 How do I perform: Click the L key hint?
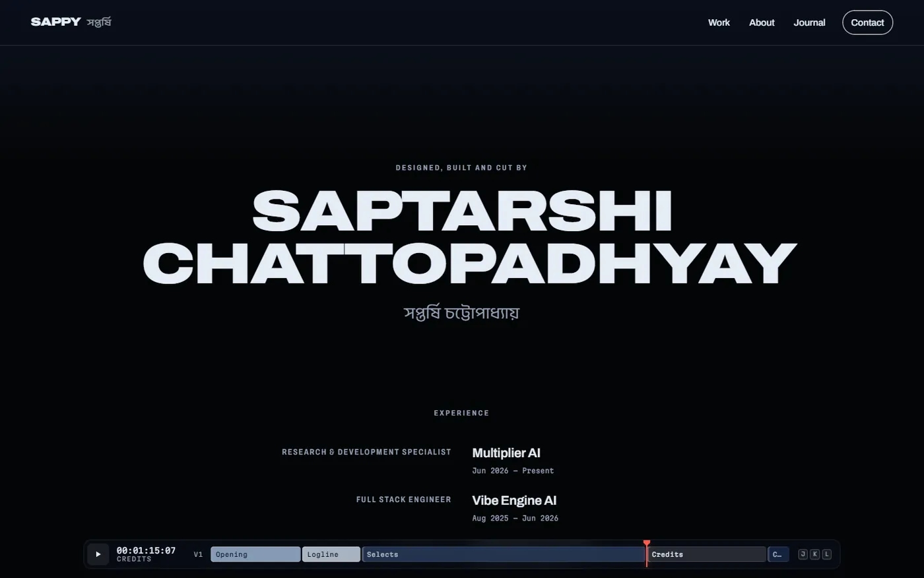826,554
